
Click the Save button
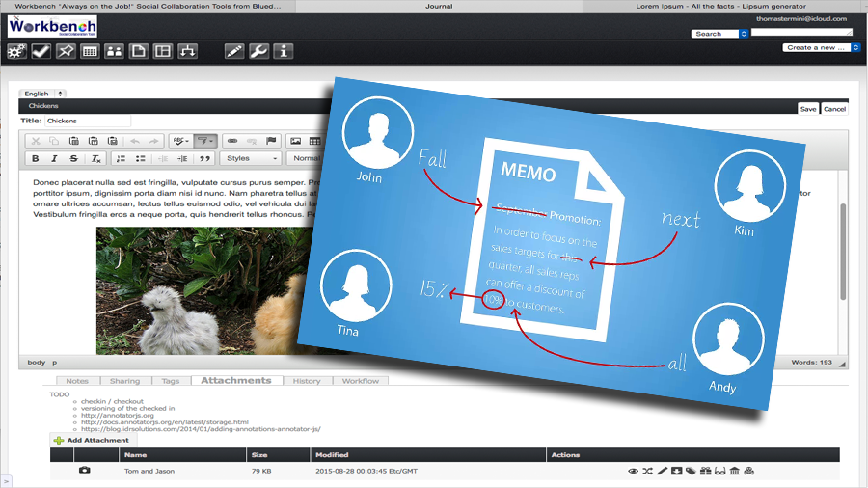[x=808, y=109]
